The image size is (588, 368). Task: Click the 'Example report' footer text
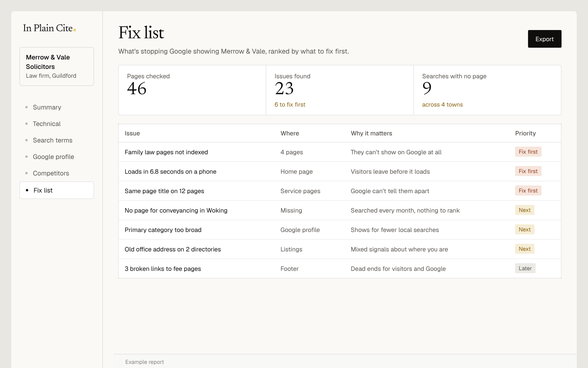145,362
